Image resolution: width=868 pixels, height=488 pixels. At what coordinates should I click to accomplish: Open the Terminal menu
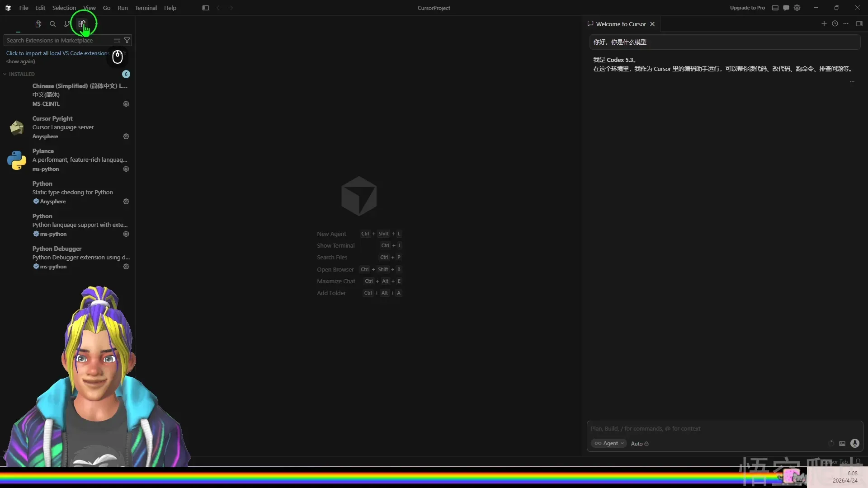click(146, 8)
